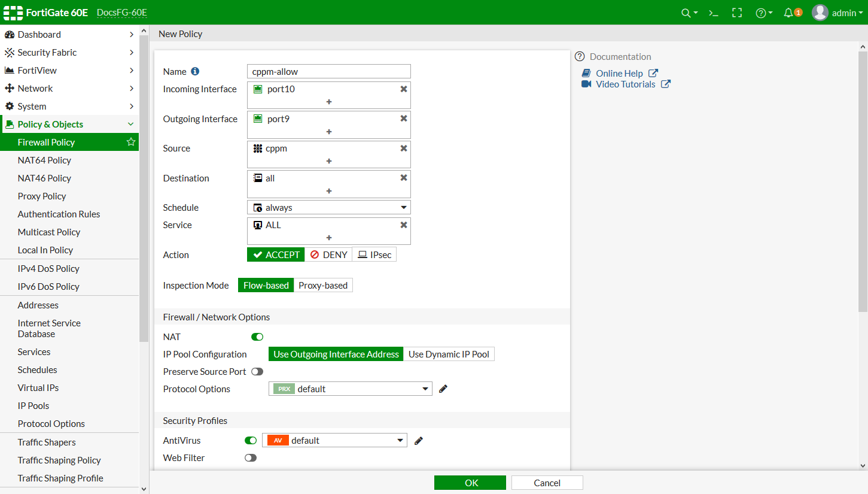Click external link icon beside Online Help

(653, 73)
